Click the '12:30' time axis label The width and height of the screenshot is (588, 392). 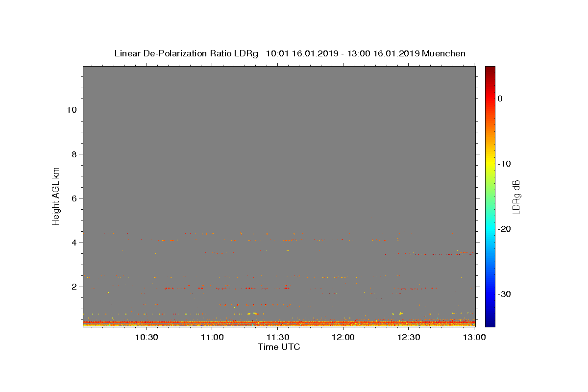click(409, 337)
